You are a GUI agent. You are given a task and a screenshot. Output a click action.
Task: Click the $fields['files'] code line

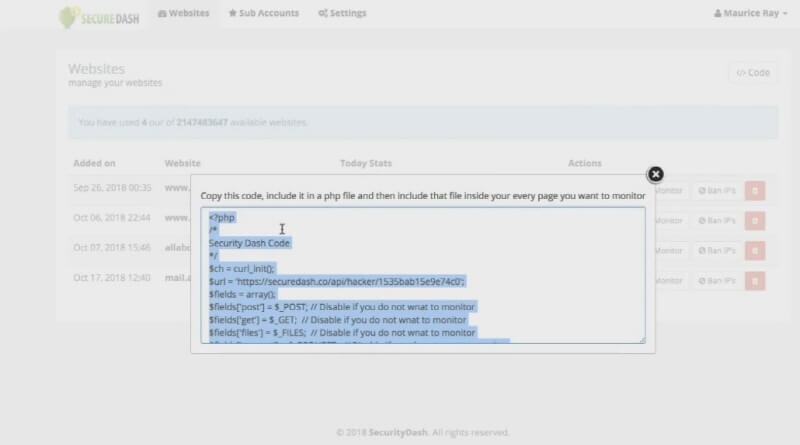click(342, 333)
